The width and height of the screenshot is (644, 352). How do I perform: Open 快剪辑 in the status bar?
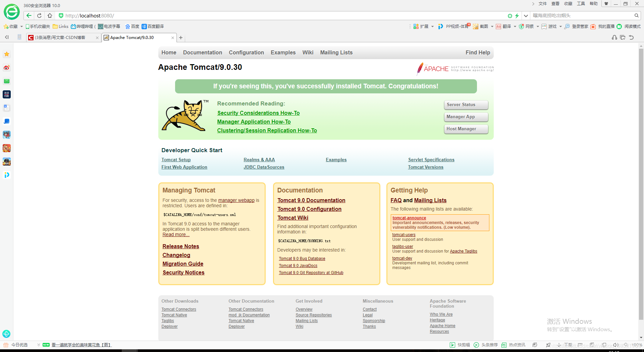pyautogui.click(x=460, y=345)
